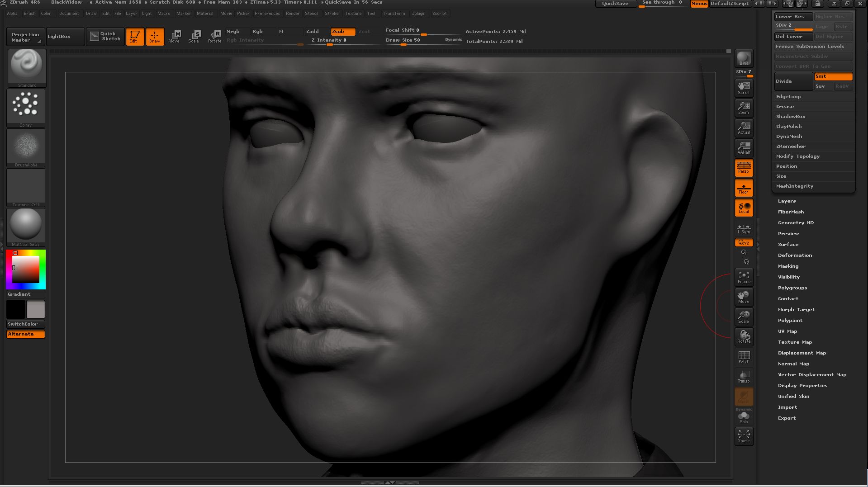The width and height of the screenshot is (868, 487).
Task: Open the Render menu
Action: [x=293, y=14]
